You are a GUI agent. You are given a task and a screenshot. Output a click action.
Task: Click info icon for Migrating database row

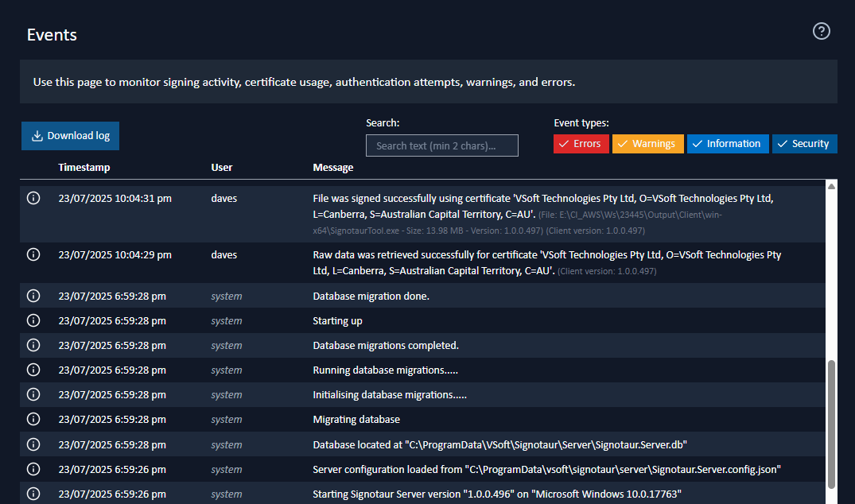[x=33, y=419]
